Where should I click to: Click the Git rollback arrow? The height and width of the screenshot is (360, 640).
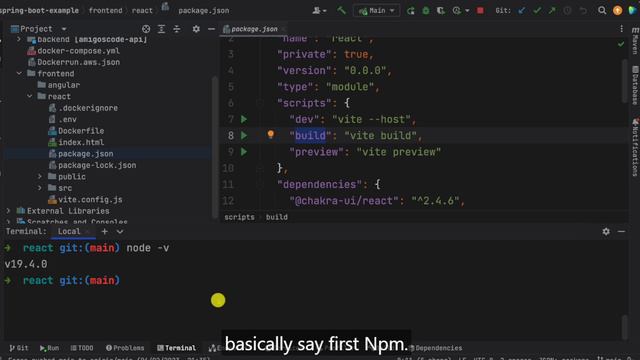coord(583,11)
